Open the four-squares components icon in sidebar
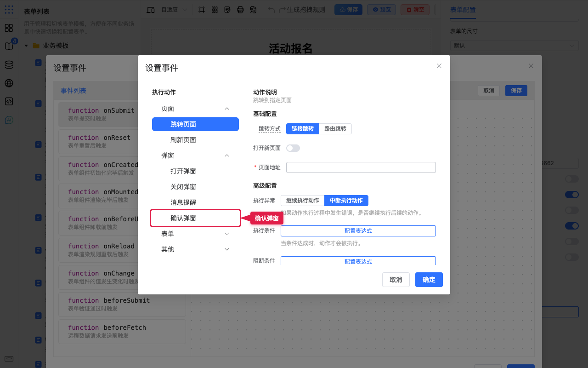 coord(9,28)
